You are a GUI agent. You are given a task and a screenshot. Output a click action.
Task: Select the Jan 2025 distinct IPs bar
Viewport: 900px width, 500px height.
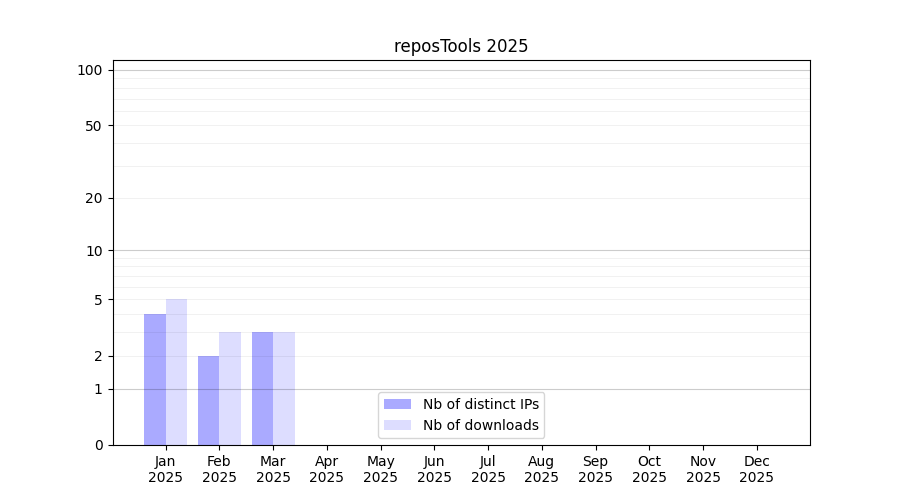(x=155, y=379)
